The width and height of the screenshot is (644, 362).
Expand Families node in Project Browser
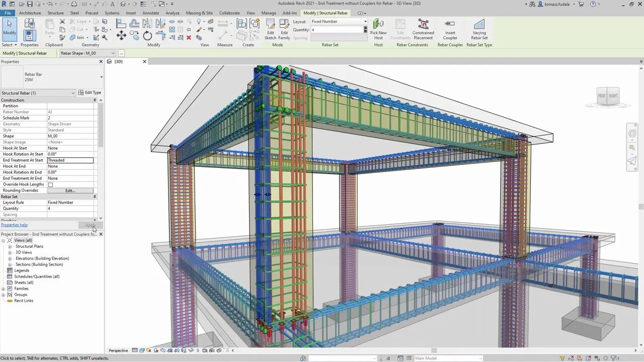coord(3,289)
